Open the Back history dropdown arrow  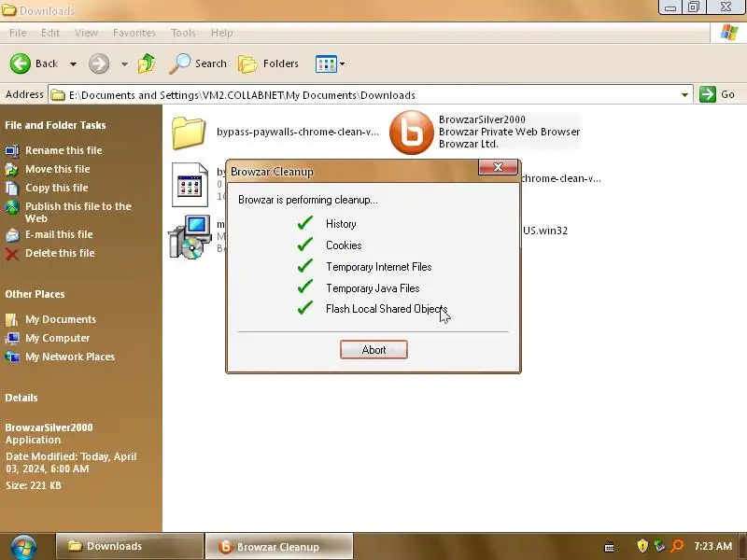(x=74, y=63)
